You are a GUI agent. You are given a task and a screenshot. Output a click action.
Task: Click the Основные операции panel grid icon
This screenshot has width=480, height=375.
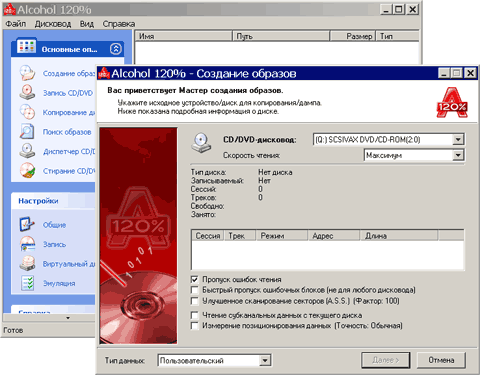point(26,47)
